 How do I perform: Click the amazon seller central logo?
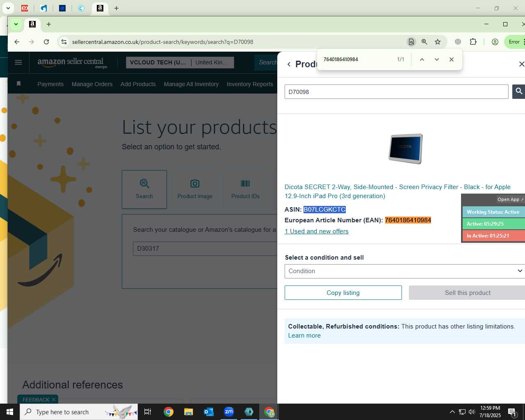72,63
